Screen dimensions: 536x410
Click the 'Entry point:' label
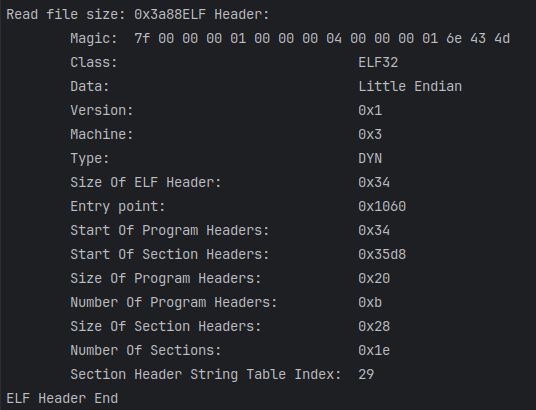(x=118, y=207)
